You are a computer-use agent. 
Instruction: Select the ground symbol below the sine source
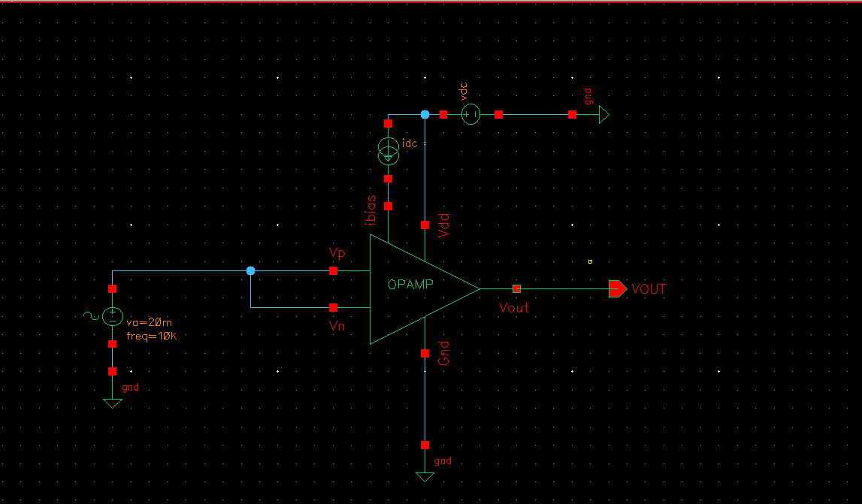click(113, 403)
